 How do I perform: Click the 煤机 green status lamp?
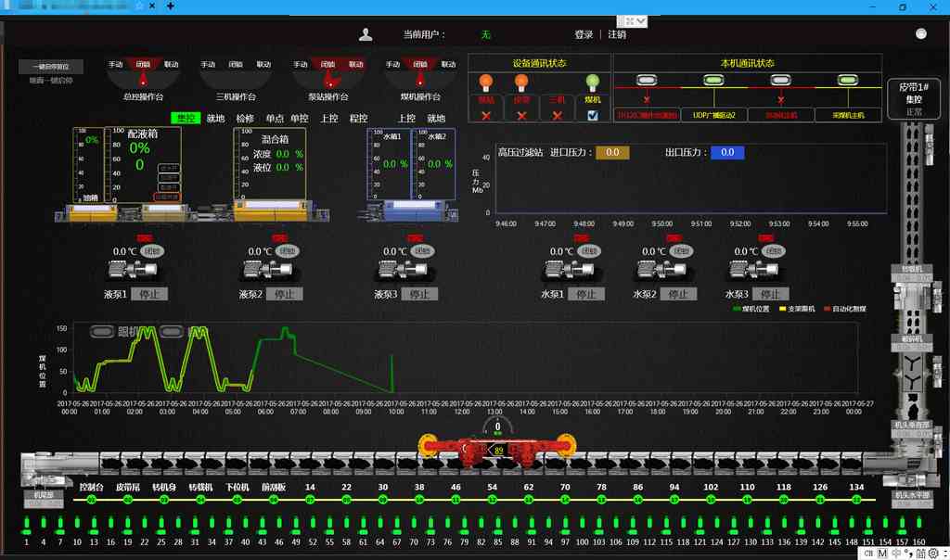click(x=593, y=82)
